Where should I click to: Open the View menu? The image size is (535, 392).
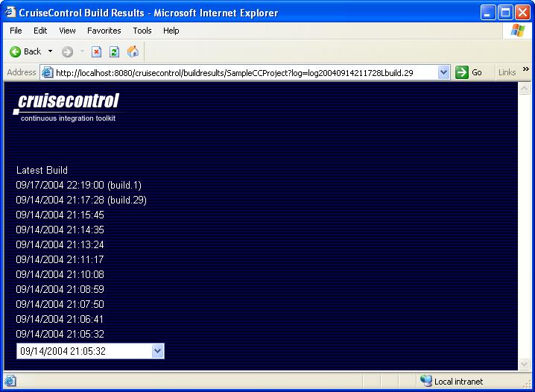click(x=67, y=31)
